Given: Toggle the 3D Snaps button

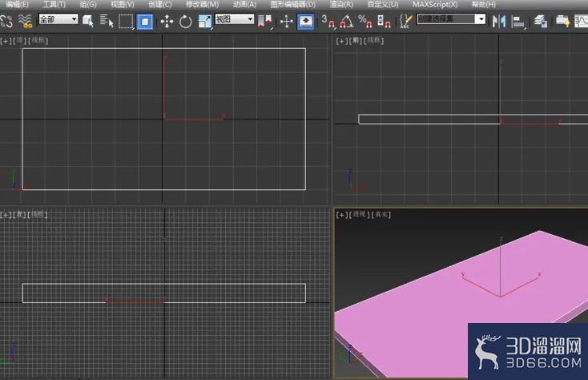Looking at the screenshot, I should tap(328, 22).
